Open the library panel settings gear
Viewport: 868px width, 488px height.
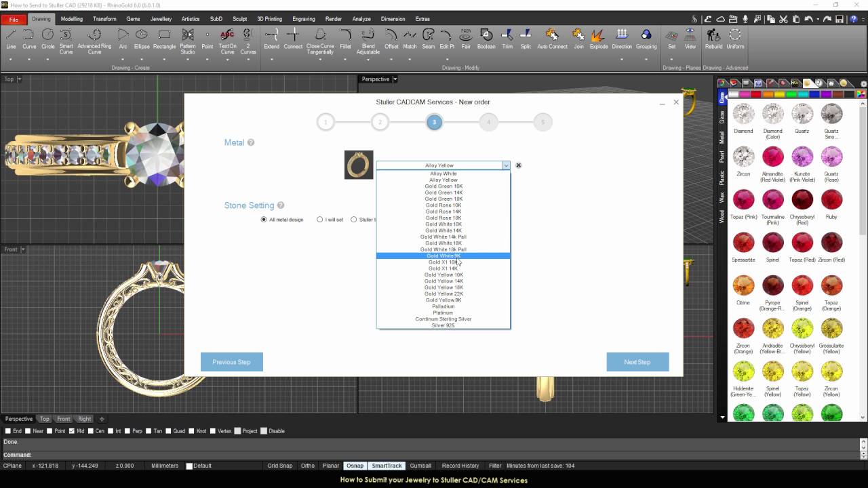[863, 84]
